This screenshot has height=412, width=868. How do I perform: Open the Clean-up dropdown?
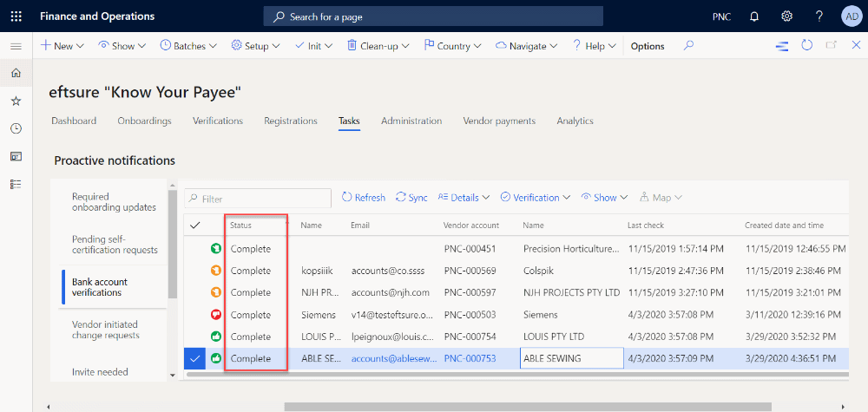coord(378,47)
